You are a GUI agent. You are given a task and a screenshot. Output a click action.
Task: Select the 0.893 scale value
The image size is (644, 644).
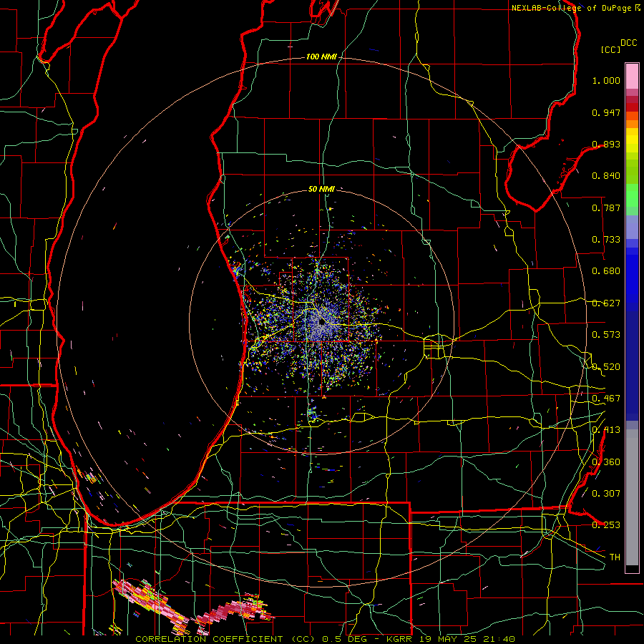pyautogui.click(x=606, y=144)
